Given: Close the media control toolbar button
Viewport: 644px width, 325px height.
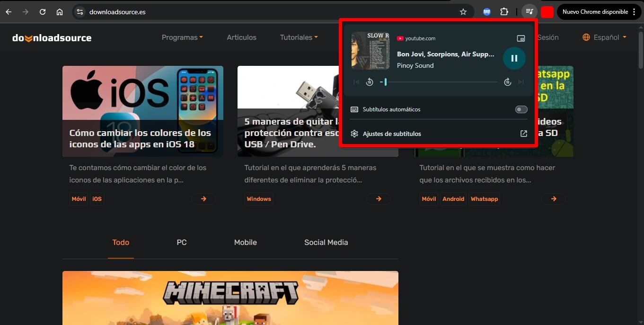Looking at the screenshot, I should 529,12.
